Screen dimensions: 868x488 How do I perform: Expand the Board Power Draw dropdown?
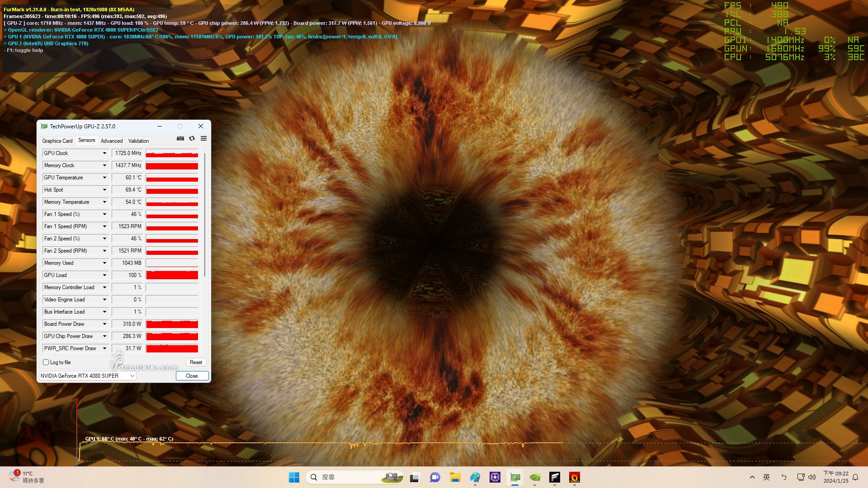click(104, 324)
